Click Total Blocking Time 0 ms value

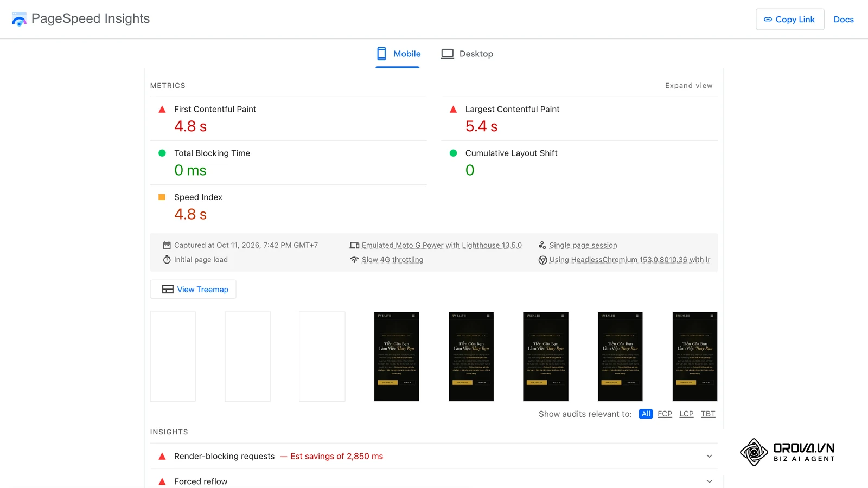click(190, 170)
